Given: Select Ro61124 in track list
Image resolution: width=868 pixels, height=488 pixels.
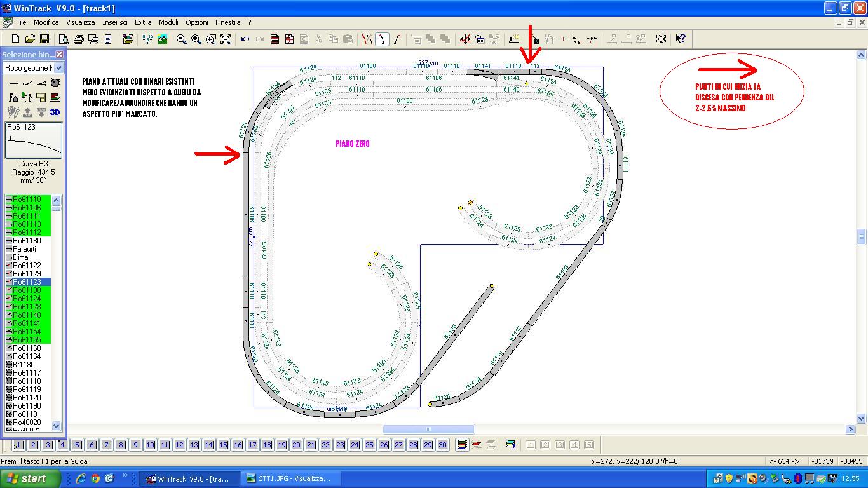Looking at the screenshot, I should coord(28,299).
